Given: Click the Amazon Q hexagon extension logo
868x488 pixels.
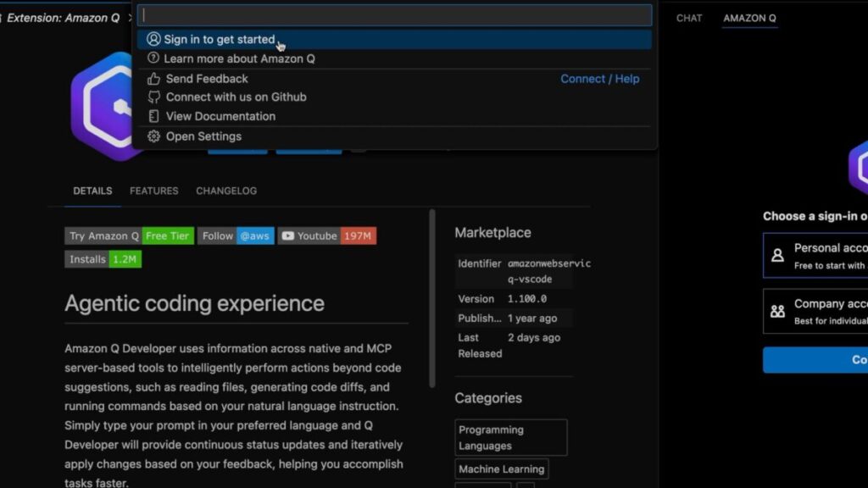Looking at the screenshot, I should pyautogui.click(x=102, y=106).
